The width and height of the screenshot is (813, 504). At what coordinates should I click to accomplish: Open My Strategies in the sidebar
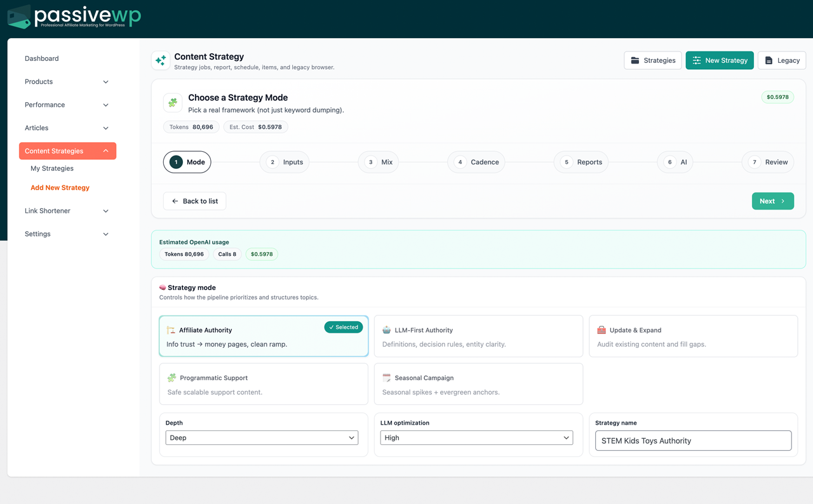(x=52, y=168)
